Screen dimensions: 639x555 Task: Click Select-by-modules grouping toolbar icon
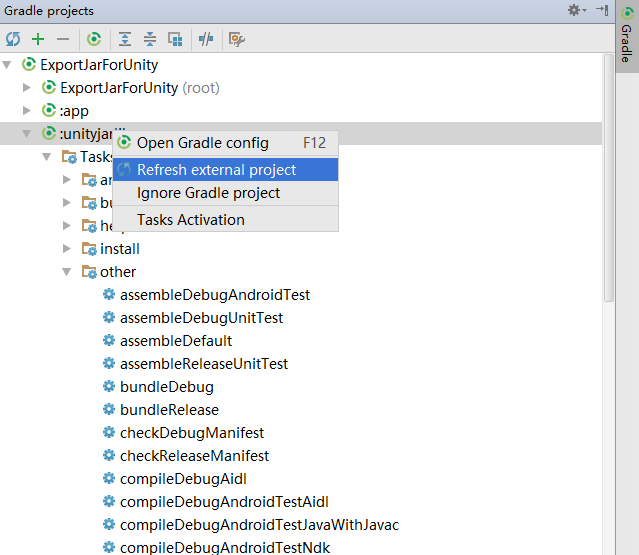click(x=175, y=39)
